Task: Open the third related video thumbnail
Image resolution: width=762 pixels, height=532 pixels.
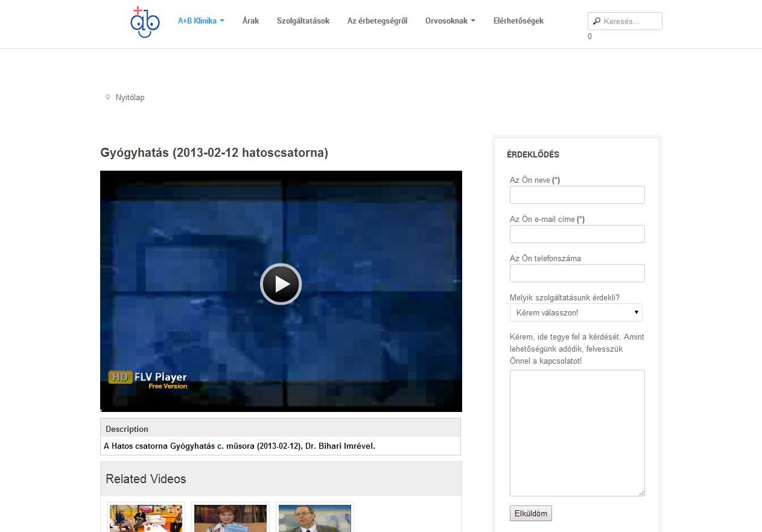Action: [x=315, y=518]
